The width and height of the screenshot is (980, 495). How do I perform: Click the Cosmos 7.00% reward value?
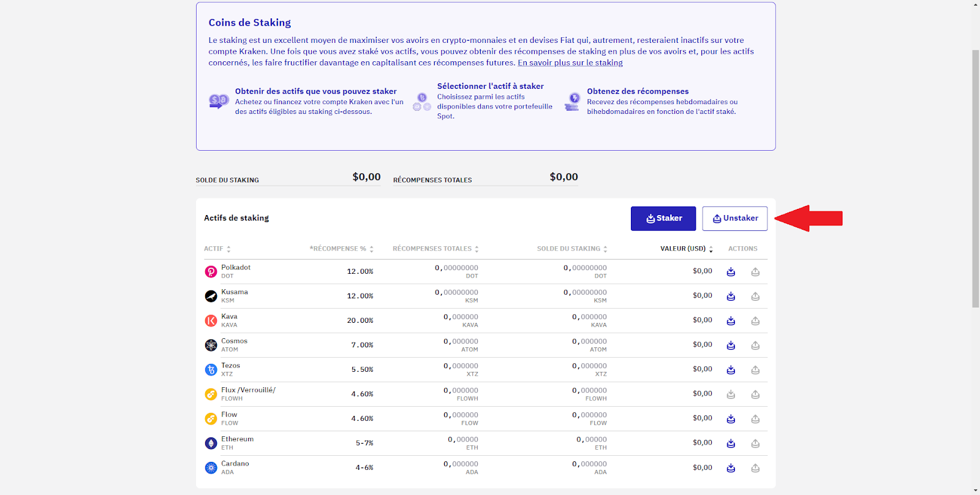click(362, 345)
